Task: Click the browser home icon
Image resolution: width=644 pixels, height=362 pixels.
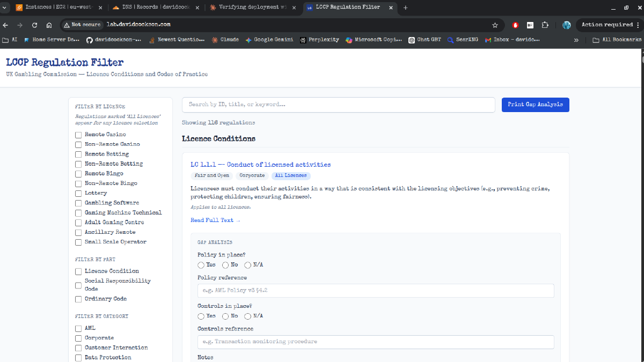Action: point(49,25)
